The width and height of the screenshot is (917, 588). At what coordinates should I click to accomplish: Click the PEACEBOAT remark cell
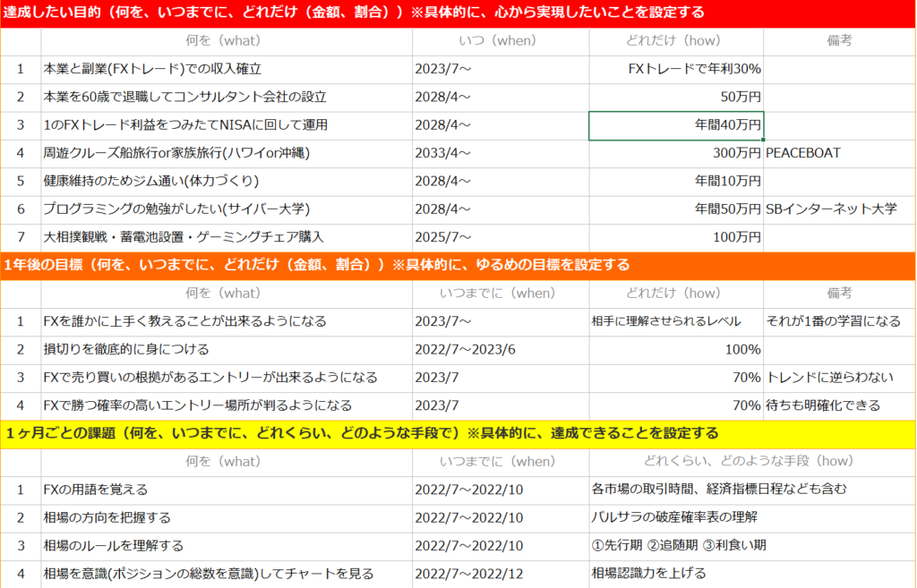(x=838, y=153)
